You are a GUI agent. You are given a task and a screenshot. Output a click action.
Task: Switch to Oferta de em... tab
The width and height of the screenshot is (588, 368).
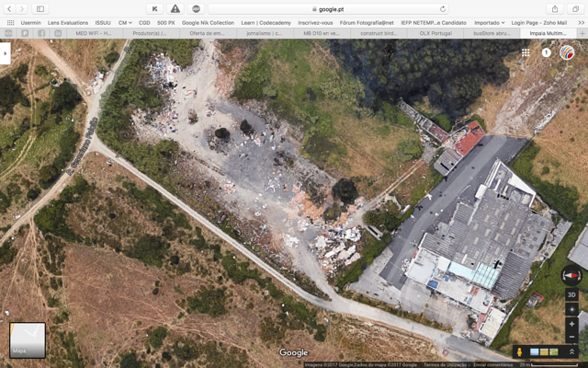[209, 33]
